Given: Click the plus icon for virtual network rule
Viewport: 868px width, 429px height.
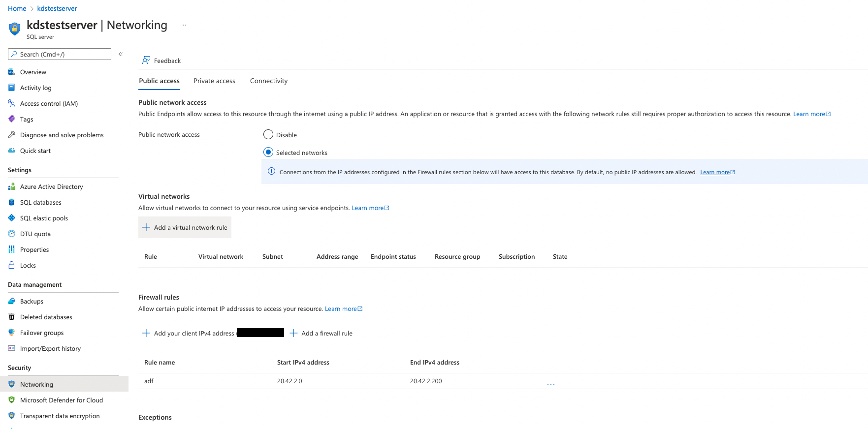Looking at the screenshot, I should coord(146,227).
